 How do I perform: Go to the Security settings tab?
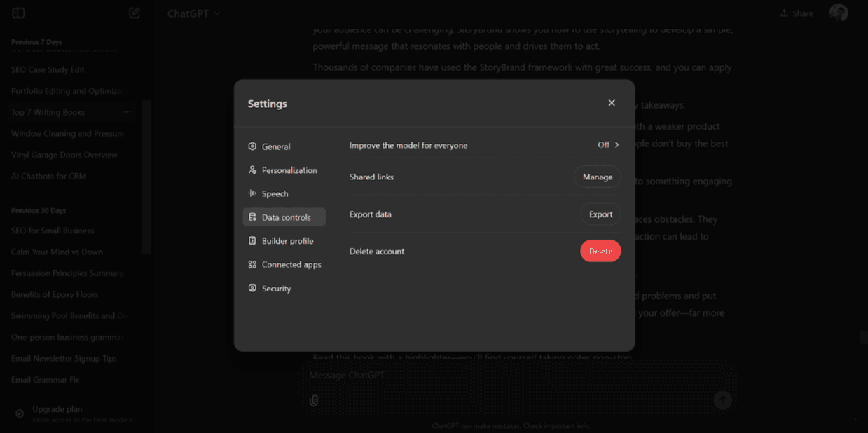click(x=276, y=288)
